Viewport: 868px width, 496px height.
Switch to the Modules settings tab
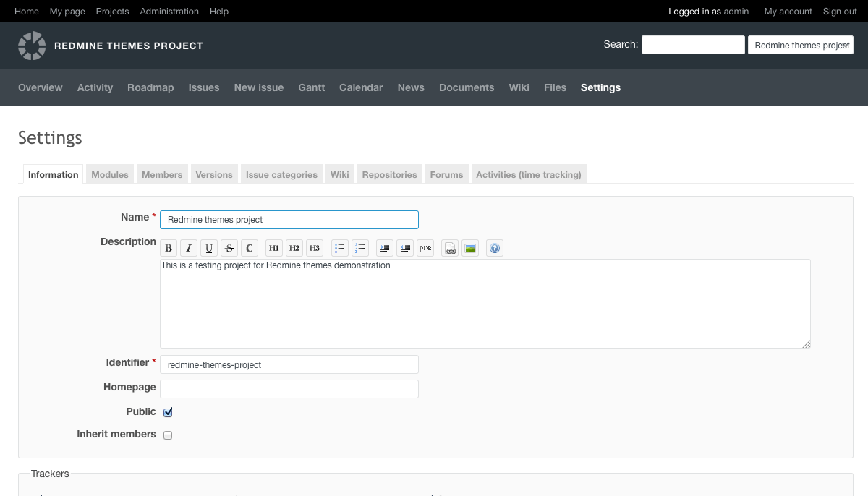click(x=110, y=174)
